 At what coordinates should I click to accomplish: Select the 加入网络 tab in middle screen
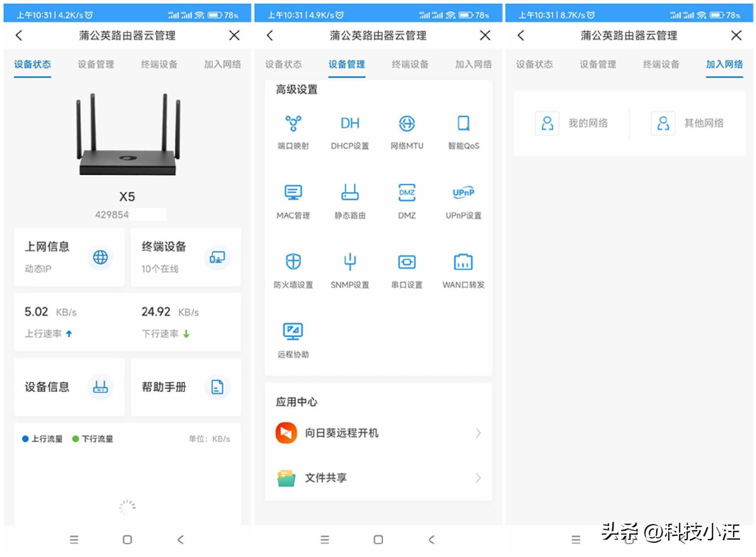click(x=473, y=64)
